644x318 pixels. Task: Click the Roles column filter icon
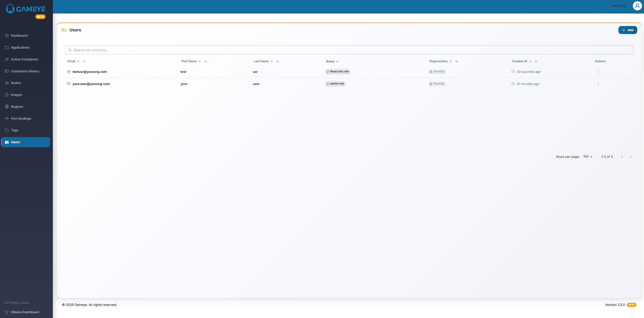337,61
